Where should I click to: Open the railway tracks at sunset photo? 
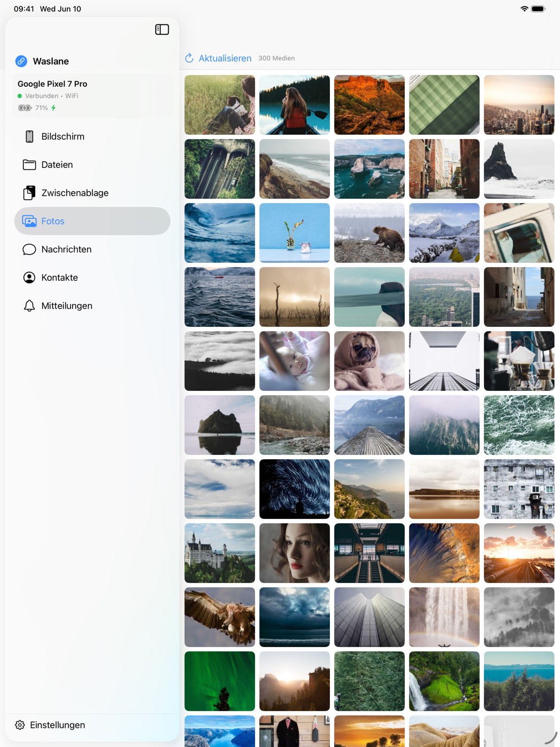519,553
